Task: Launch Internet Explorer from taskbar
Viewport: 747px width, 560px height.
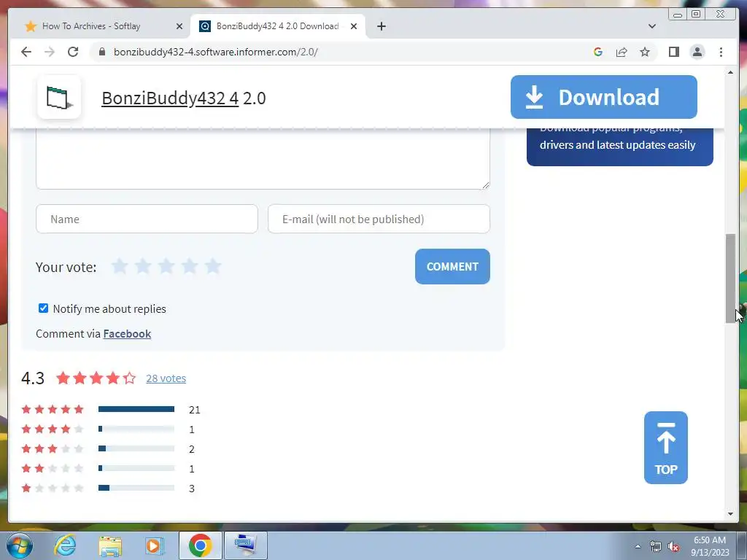Action: point(64,545)
